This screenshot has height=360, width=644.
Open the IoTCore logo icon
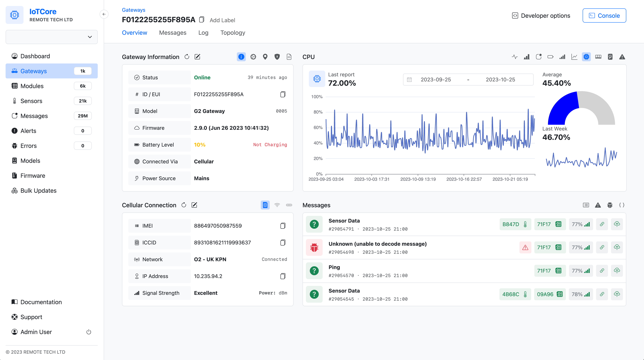[15, 15]
